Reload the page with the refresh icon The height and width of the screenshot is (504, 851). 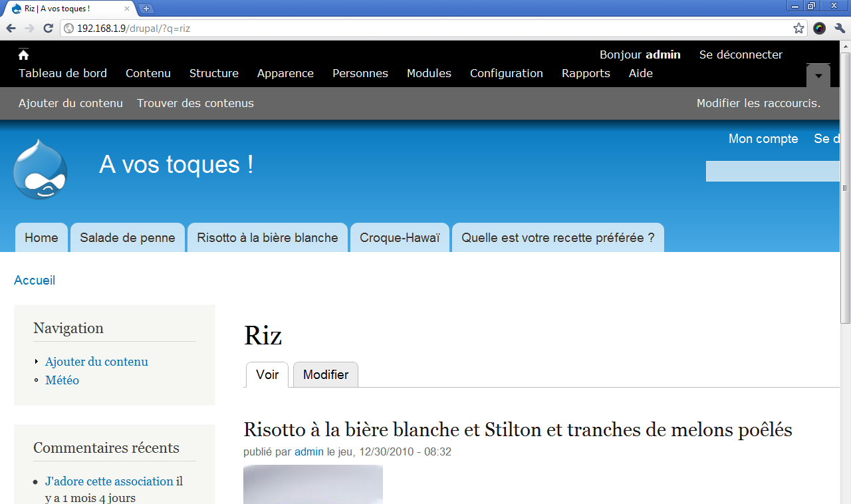(48, 29)
